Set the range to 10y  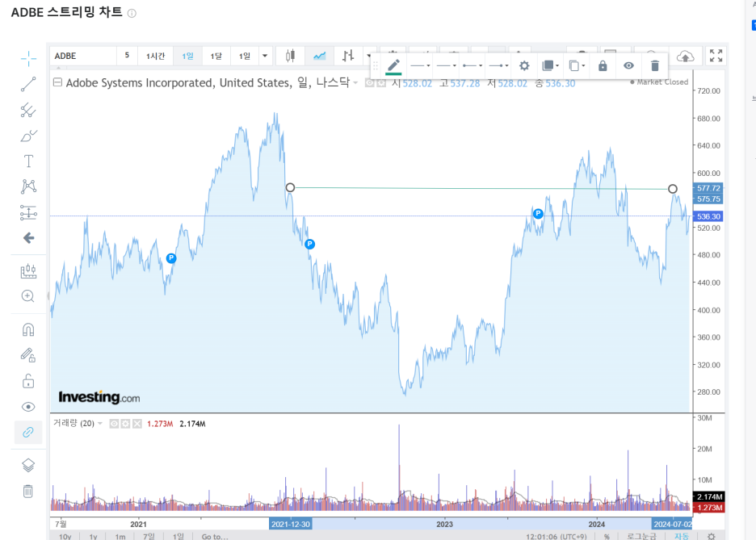[x=65, y=536]
